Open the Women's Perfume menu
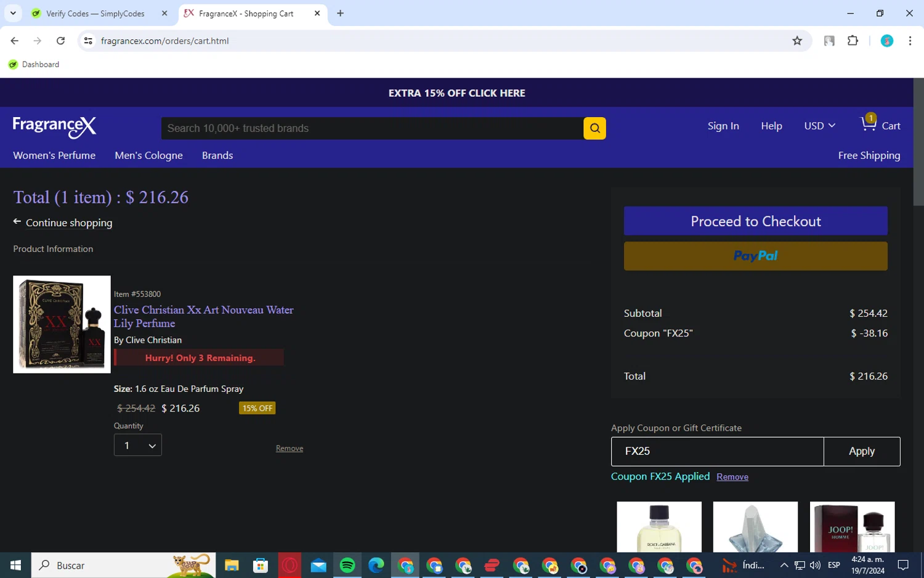The width and height of the screenshot is (924, 578). (x=54, y=155)
